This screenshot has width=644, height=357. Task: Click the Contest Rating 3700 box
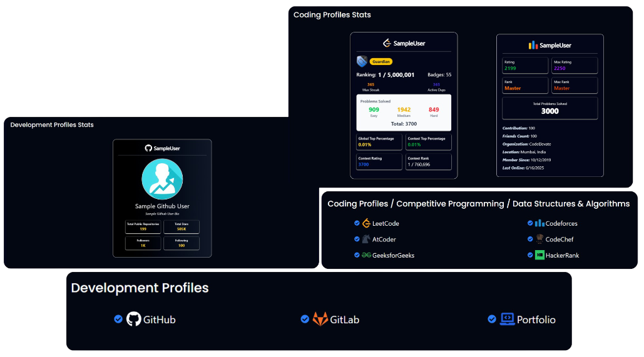(379, 161)
